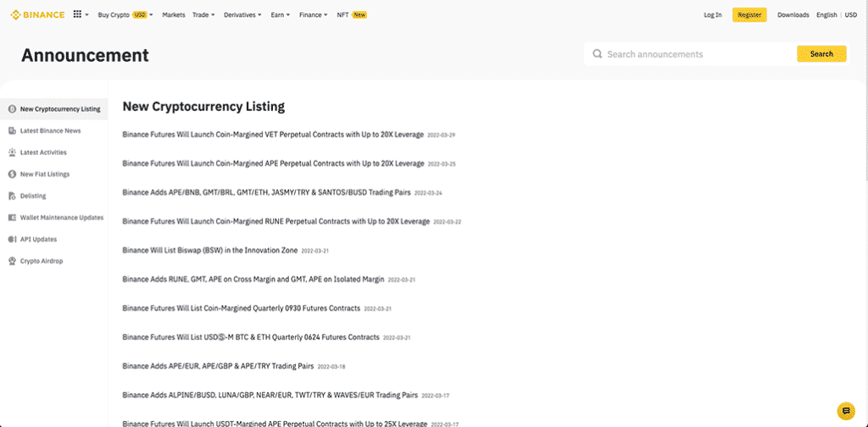Click the Announcement page heading
The width and height of the screenshot is (868, 427).
coord(86,55)
